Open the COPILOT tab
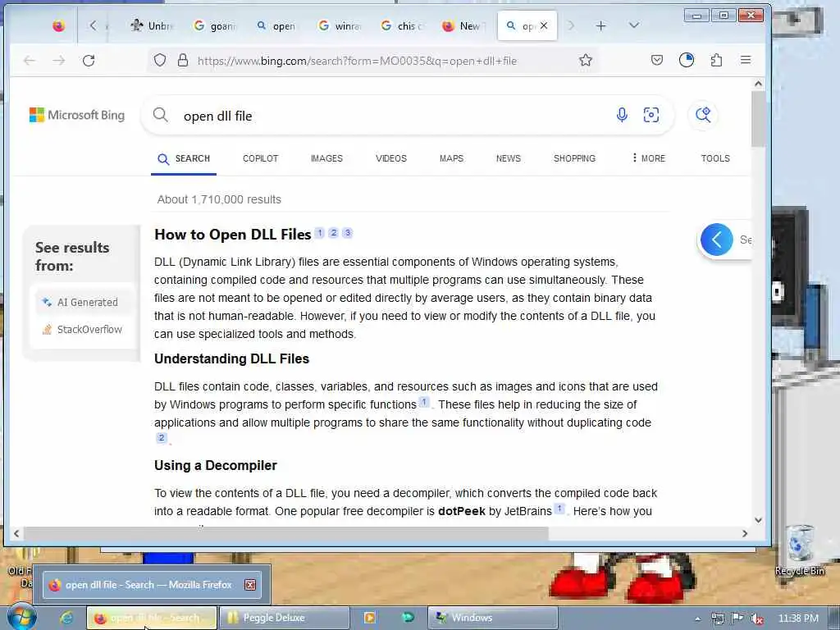Screen dimensions: 840x630 260,158
